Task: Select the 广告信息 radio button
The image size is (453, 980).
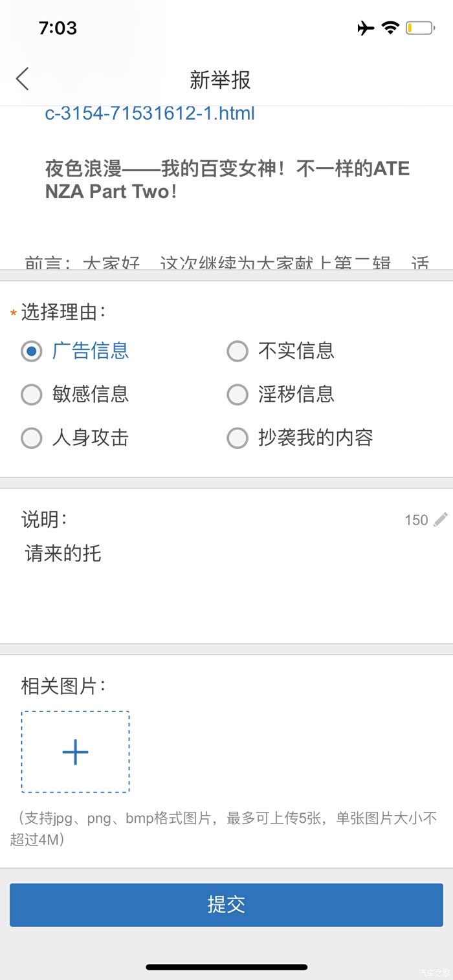Action: pos(31,351)
